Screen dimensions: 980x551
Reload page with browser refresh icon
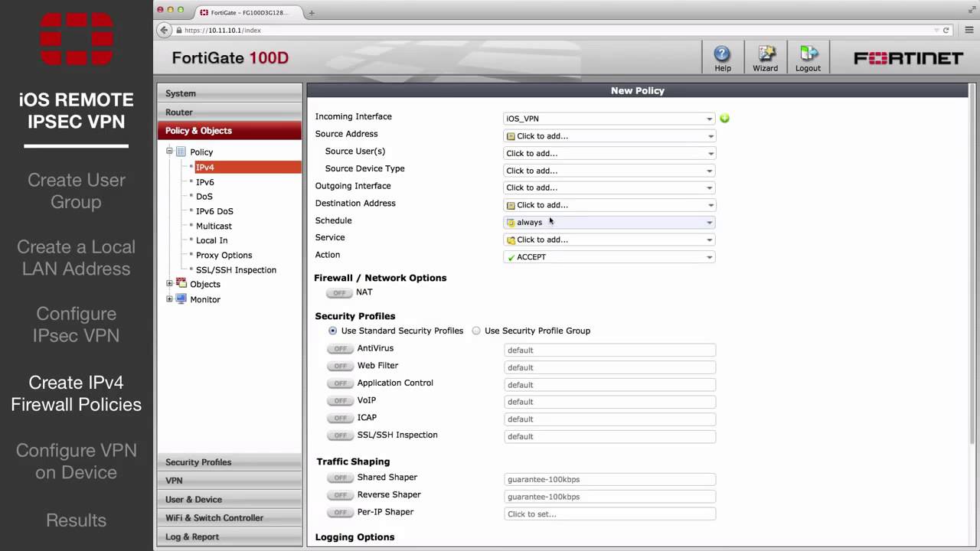pyautogui.click(x=946, y=30)
